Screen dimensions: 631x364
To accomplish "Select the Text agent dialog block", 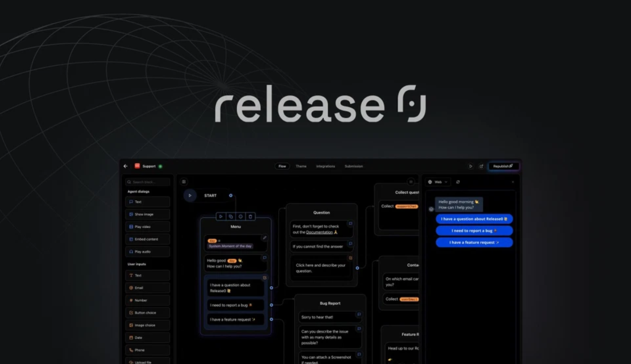I will [148, 202].
